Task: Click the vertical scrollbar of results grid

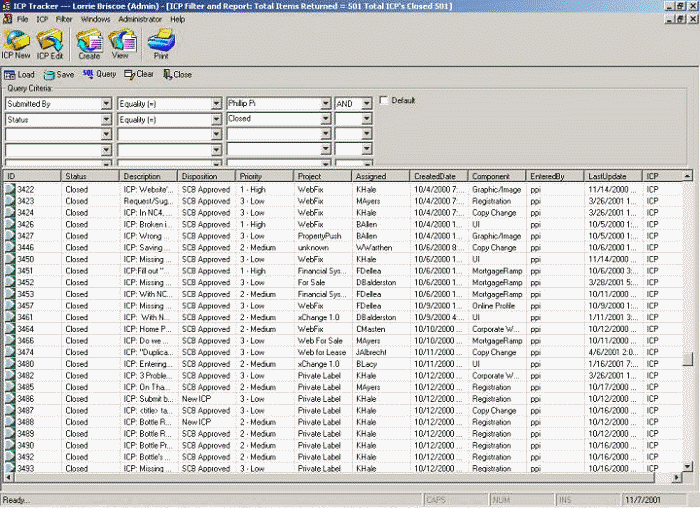Action: click(x=687, y=300)
